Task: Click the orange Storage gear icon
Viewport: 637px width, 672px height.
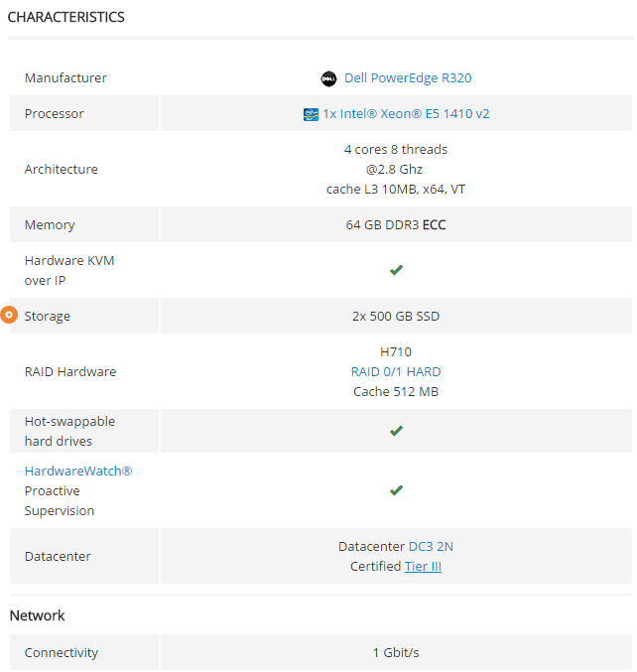Action: click(x=9, y=315)
